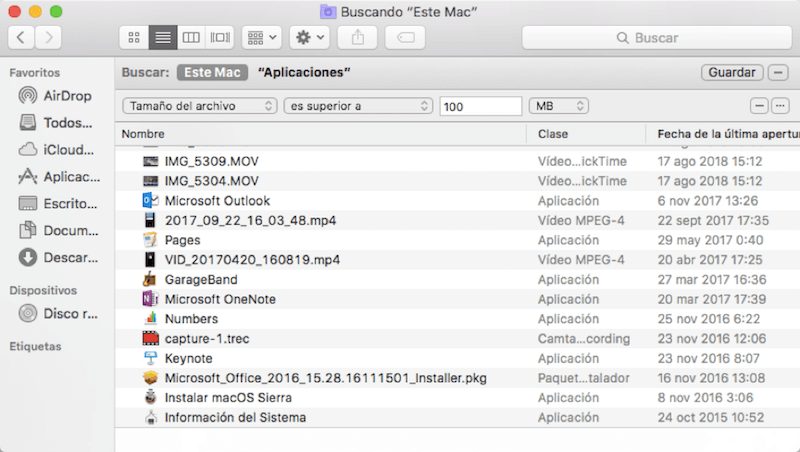Click the Share toolbar button
Viewport: 800px width, 452px height.
click(x=358, y=37)
